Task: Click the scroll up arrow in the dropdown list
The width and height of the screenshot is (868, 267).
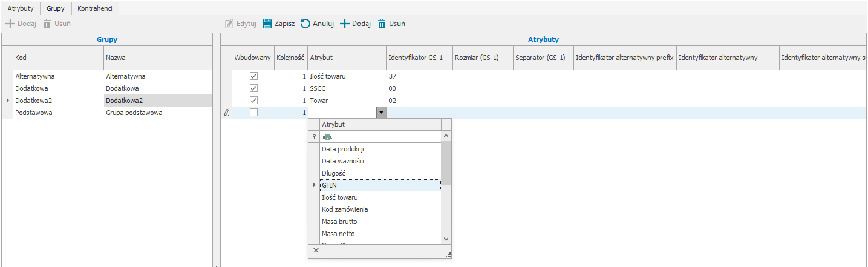Action: [446, 136]
